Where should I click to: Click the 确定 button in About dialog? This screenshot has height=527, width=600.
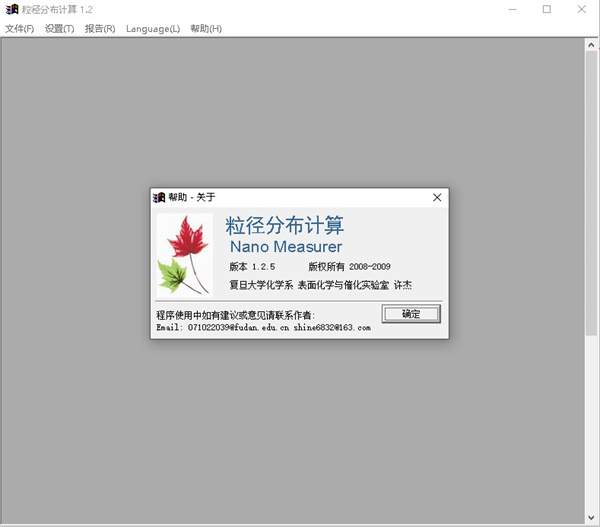pyautogui.click(x=411, y=314)
